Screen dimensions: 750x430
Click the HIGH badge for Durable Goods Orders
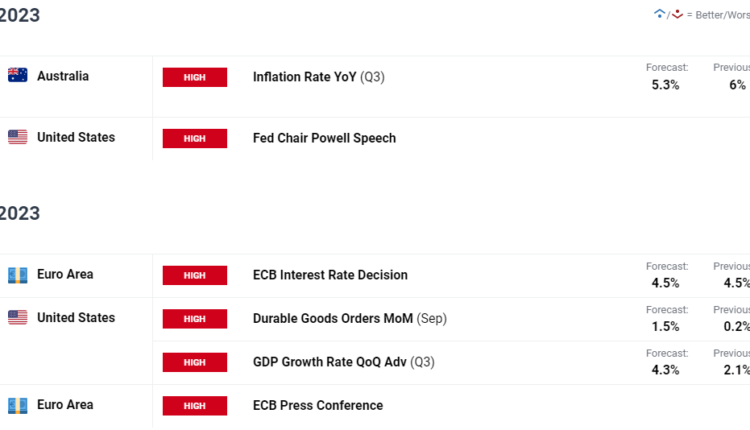(195, 319)
